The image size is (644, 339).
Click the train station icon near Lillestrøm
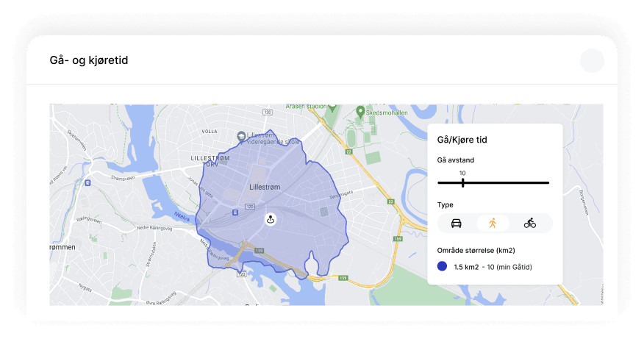pyautogui.click(x=235, y=213)
